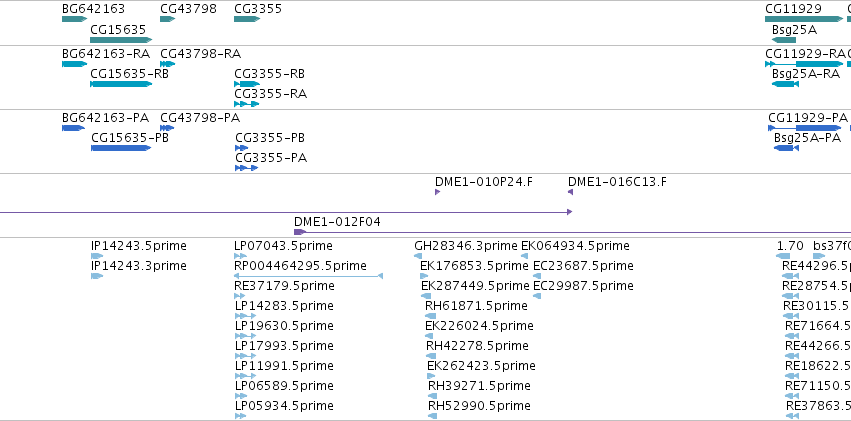Image resolution: width=851 pixels, height=421 pixels.
Task: Click the CG11929 gene bar
Action: [804, 19]
